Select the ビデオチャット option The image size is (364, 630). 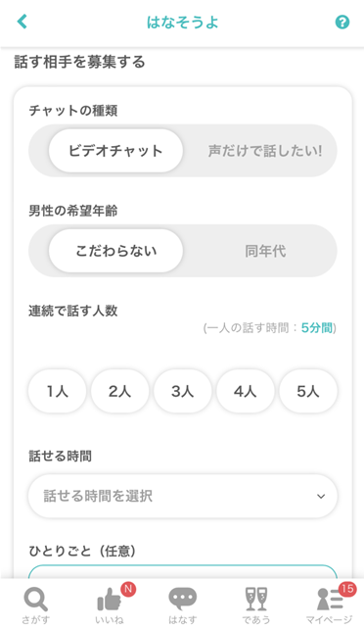115,151
